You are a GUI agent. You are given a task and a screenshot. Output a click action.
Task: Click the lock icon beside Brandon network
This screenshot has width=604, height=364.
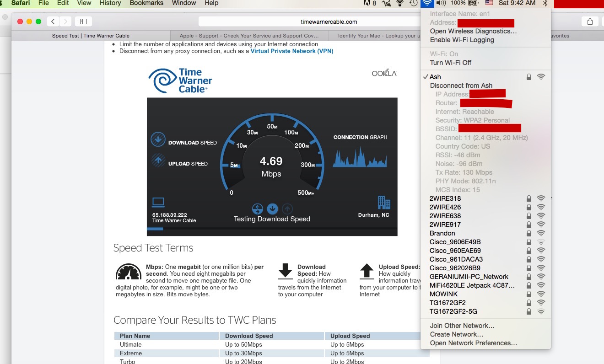coord(529,233)
